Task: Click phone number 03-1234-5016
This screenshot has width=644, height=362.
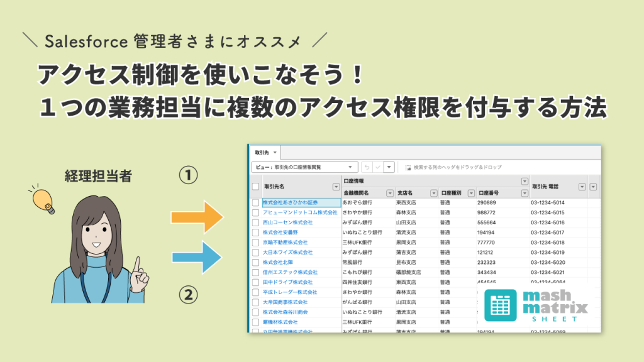Action: (x=548, y=222)
